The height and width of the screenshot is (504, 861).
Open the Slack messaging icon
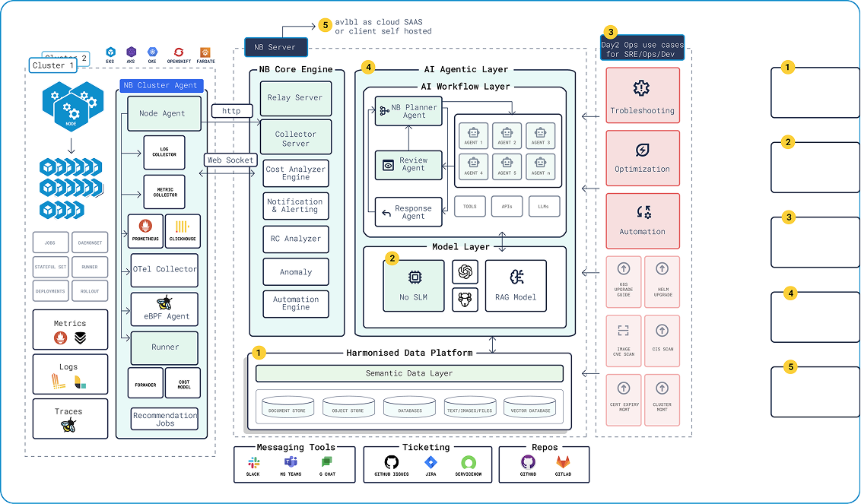pyautogui.click(x=253, y=462)
